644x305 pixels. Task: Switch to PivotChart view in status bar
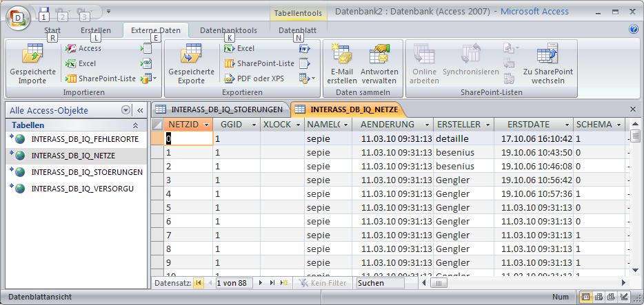pyautogui.click(x=611, y=297)
